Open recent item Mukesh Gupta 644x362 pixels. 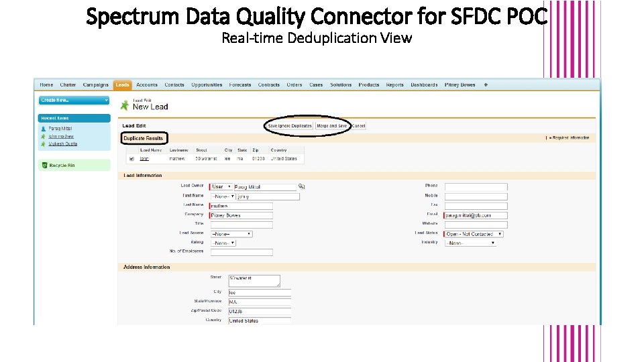click(x=63, y=144)
